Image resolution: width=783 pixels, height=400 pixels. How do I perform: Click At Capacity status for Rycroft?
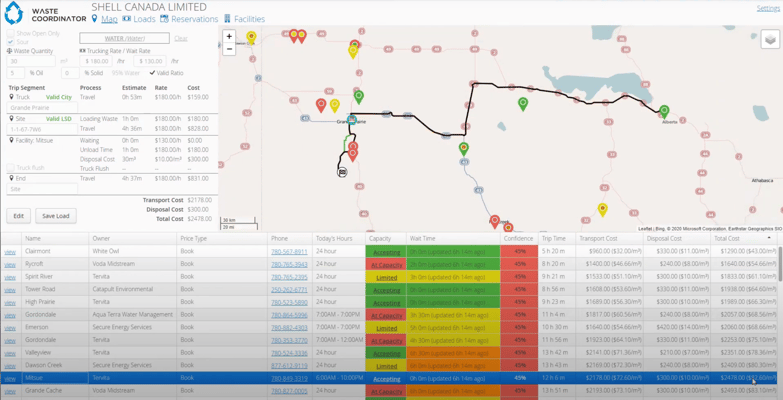tap(387, 265)
